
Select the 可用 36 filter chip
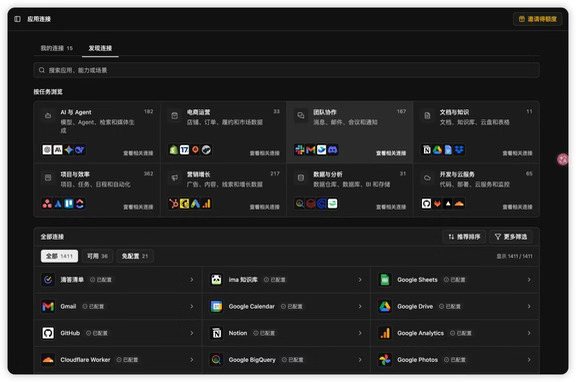click(x=97, y=256)
